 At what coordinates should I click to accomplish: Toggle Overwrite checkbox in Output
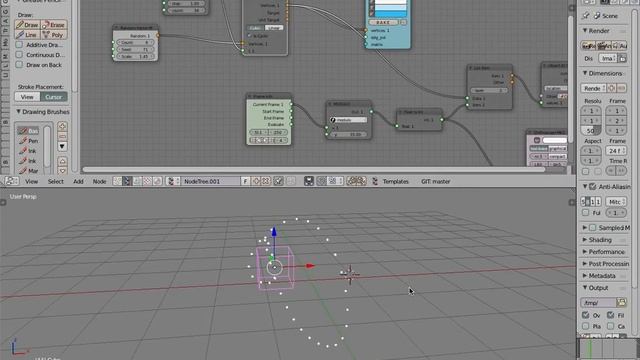586,315
